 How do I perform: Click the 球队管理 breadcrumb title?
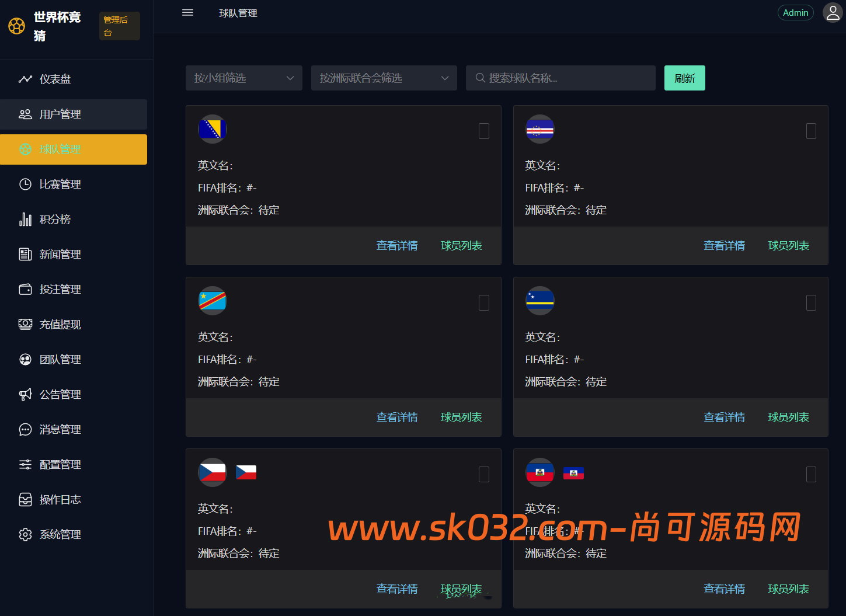click(238, 13)
